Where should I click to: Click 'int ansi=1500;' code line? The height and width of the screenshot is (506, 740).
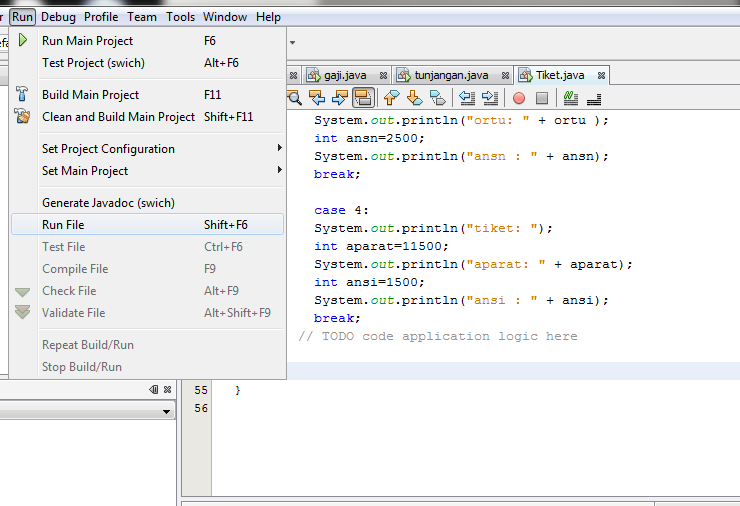[x=370, y=282]
